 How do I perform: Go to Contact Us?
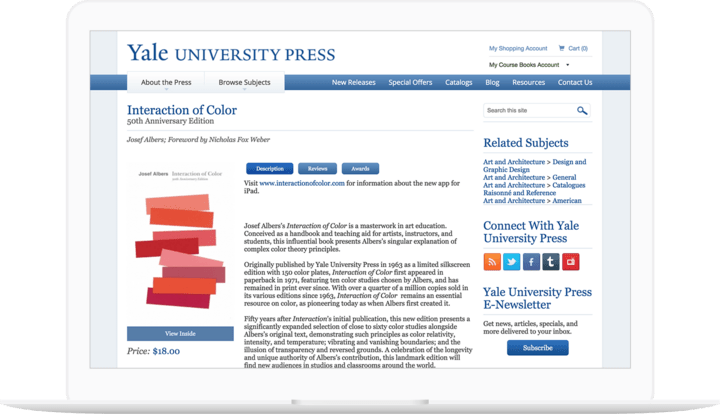[575, 83]
